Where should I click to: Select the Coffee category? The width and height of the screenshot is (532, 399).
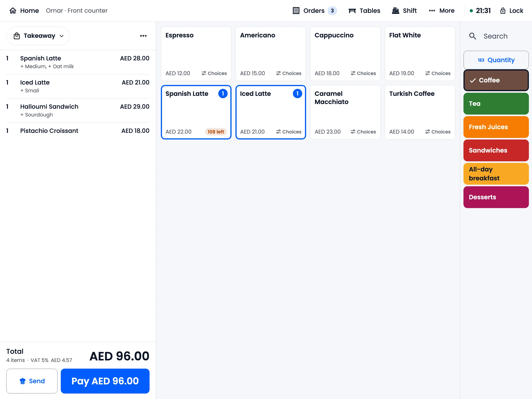coord(496,80)
